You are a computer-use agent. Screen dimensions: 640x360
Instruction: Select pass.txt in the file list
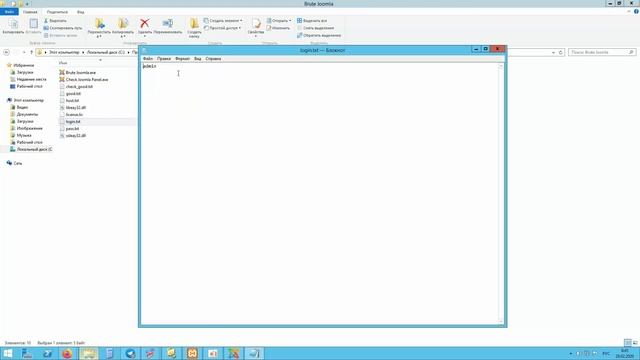(x=69, y=129)
